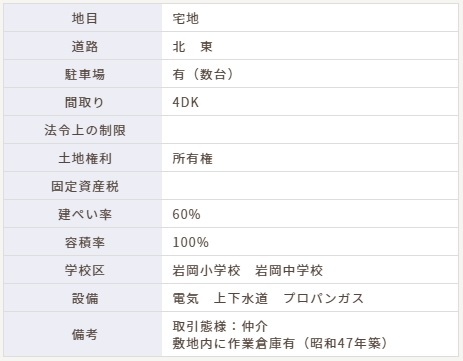Click the 地目 label cell
The height and width of the screenshot is (361, 463).
pos(85,18)
